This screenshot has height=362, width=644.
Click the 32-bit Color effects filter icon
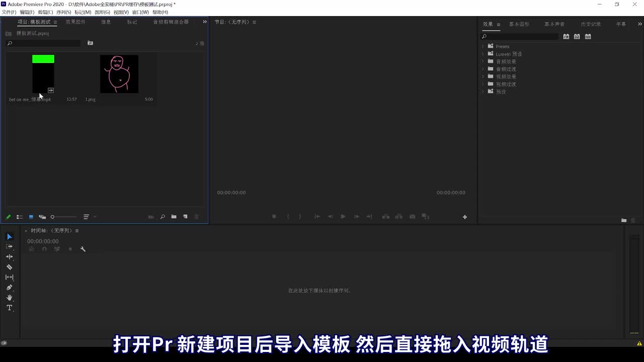click(x=577, y=37)
